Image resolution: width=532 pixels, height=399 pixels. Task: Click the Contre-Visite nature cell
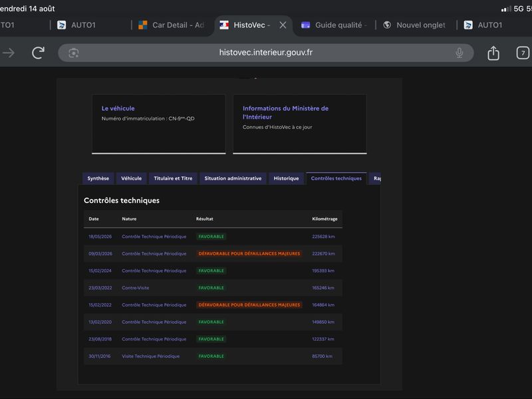[x=136, y=288]
